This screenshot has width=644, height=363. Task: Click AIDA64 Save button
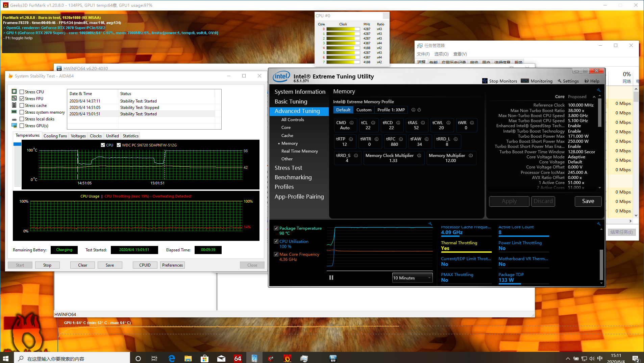pyautogui.click(x=110, y=265)
